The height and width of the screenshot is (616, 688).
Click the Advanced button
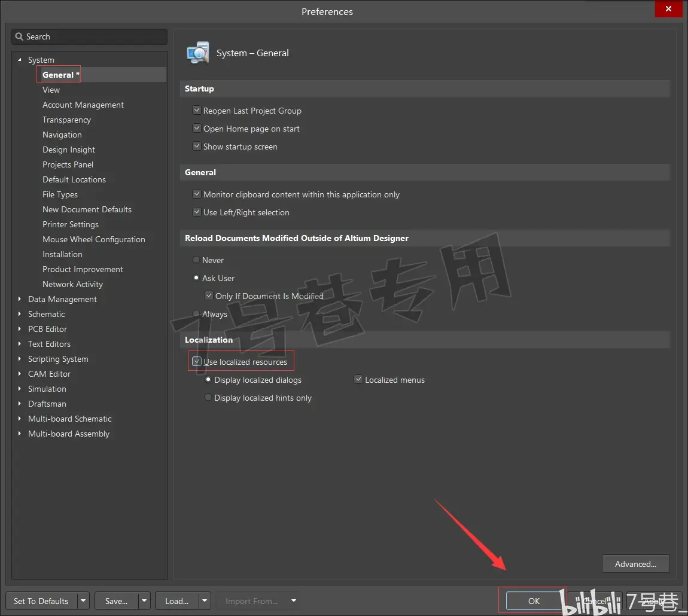pyautogui.click(x=636, y=564)
